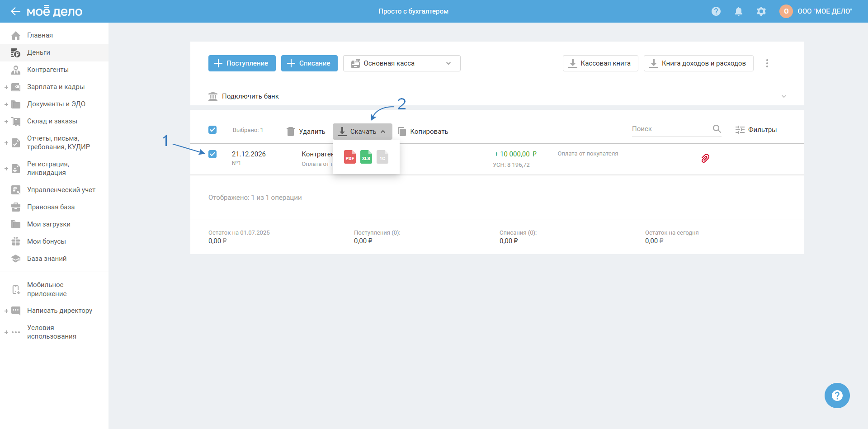Download Кассовая книга

[600, 63]
